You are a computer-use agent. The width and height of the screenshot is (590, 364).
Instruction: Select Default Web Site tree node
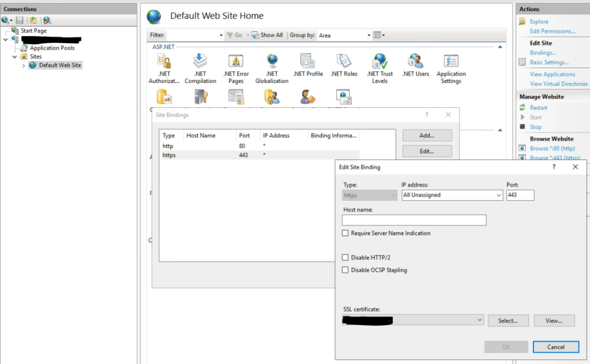[60, 65]
